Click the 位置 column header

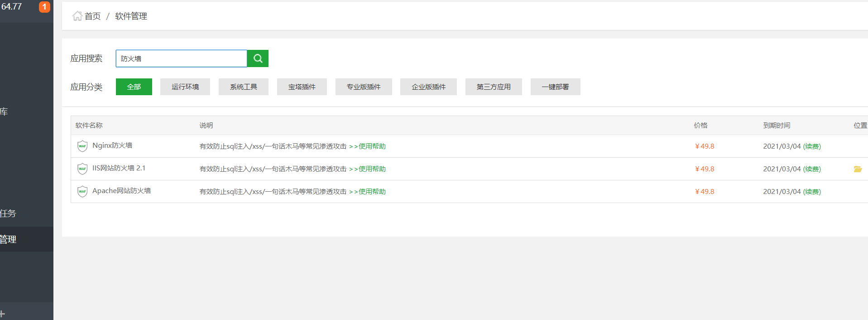860,126
